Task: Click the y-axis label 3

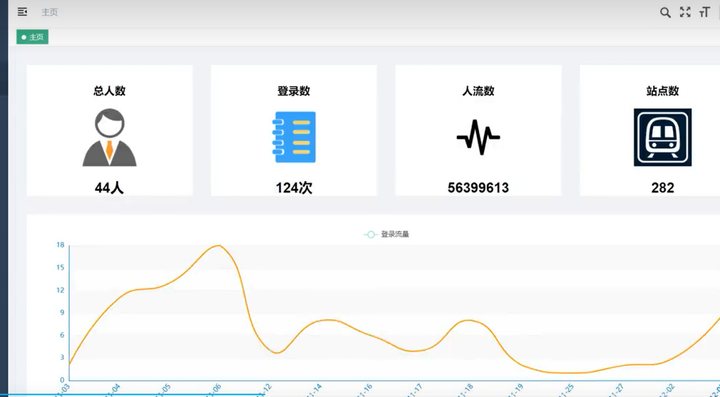Action: 62,358
